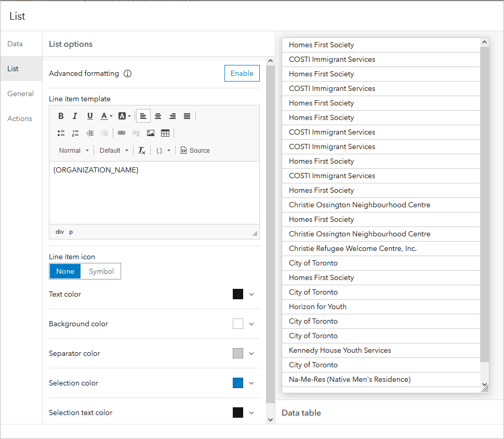Apply underline formatting in template editor
This screenshot has height=439, width=504.
pos(90,116)
